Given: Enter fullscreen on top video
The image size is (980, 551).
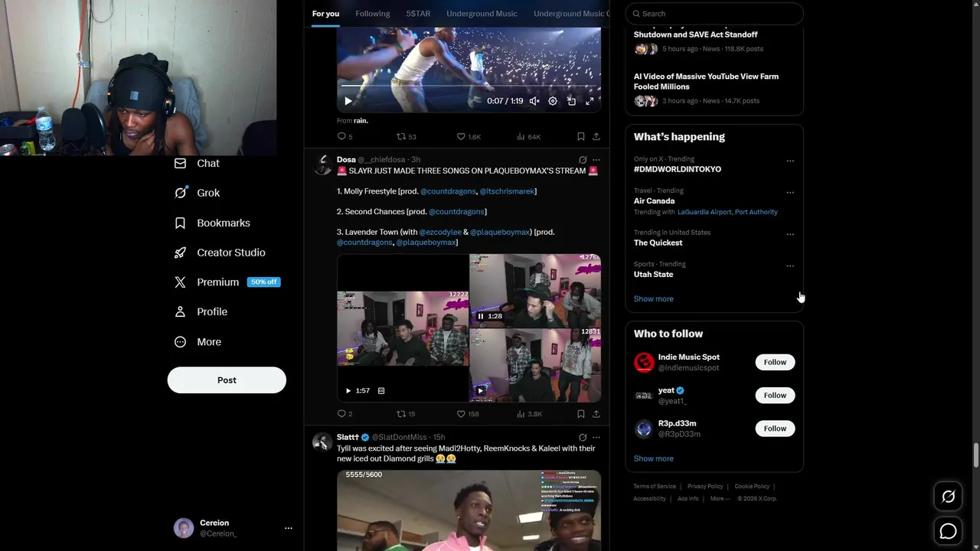Looking at the screenshot, I should coord(590,101).
